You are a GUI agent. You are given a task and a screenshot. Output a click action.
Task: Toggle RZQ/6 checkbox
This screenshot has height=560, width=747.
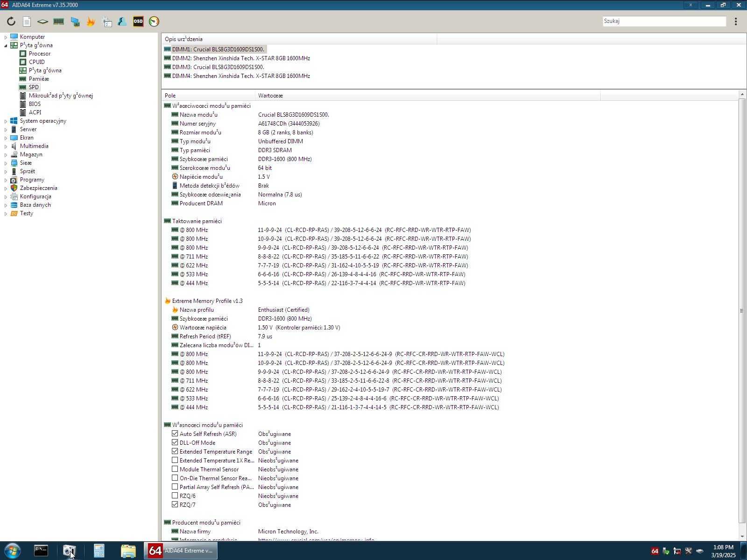pos(175,496)
